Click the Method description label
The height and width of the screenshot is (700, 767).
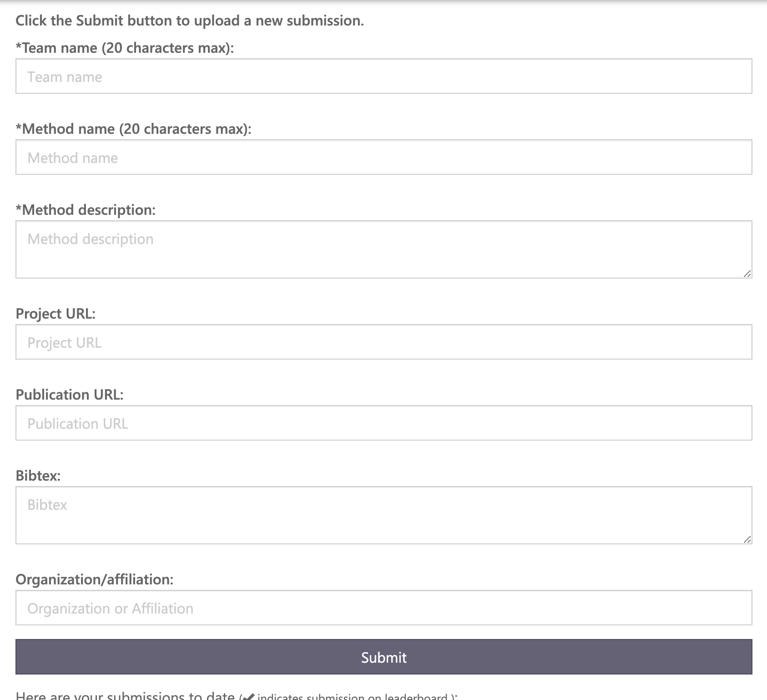(x=86, y=210)
